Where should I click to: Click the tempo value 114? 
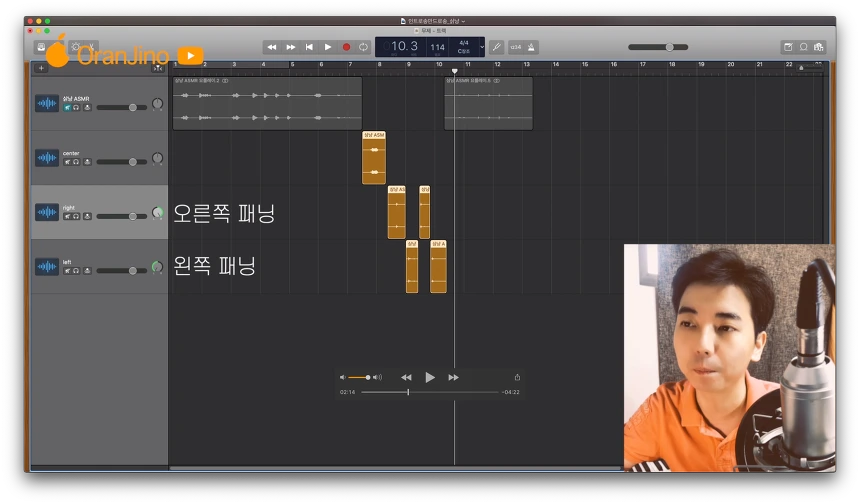[x=437, y=47]
